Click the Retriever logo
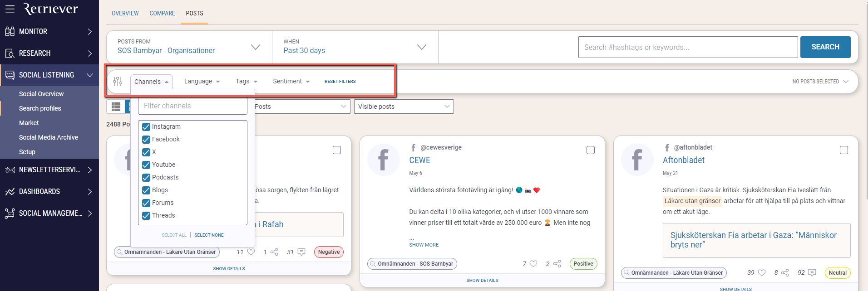This screenshot has height=291, width=868. (x=50, y=9)
